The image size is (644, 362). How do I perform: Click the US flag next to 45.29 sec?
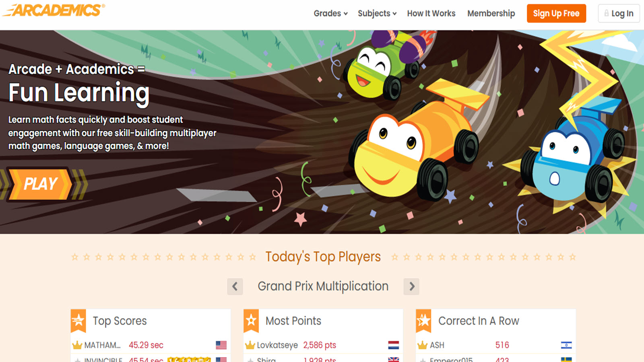221,345
